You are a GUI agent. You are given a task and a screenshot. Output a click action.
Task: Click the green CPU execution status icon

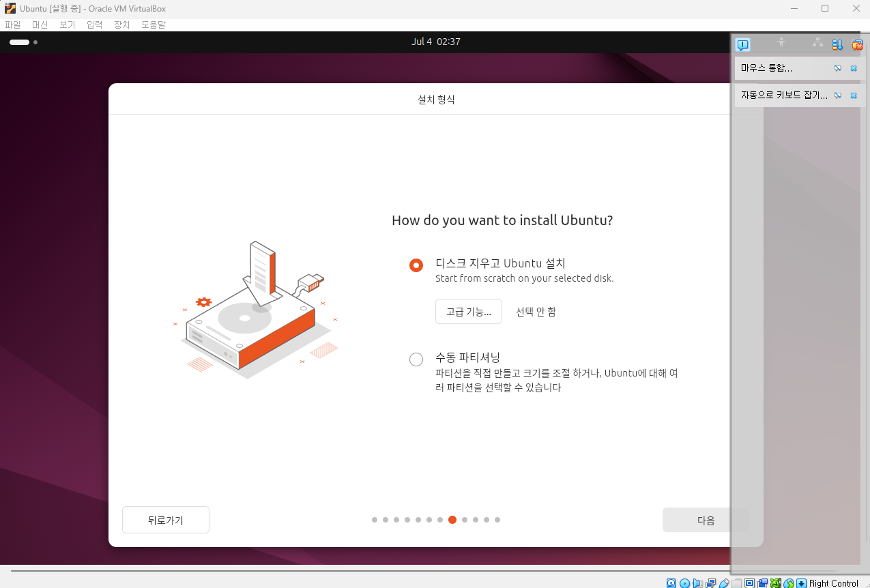[775, 583]
